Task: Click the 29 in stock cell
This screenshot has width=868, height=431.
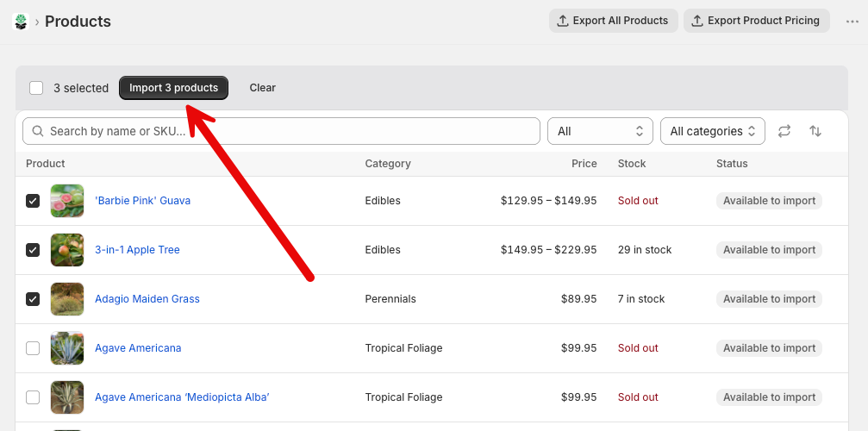Action: tap(645, 250)
